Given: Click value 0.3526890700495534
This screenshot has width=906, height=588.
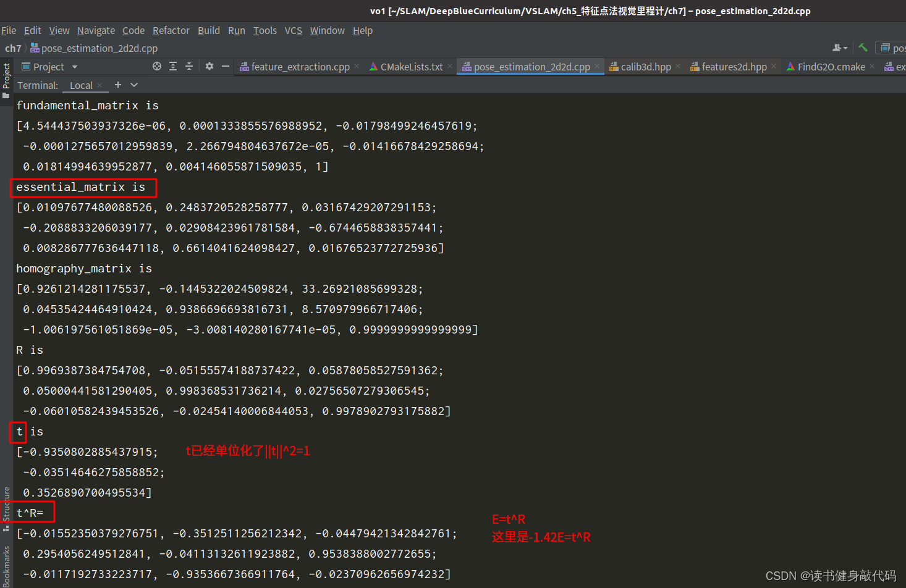Looking at the screenshot, I should (x=84, y=493).
